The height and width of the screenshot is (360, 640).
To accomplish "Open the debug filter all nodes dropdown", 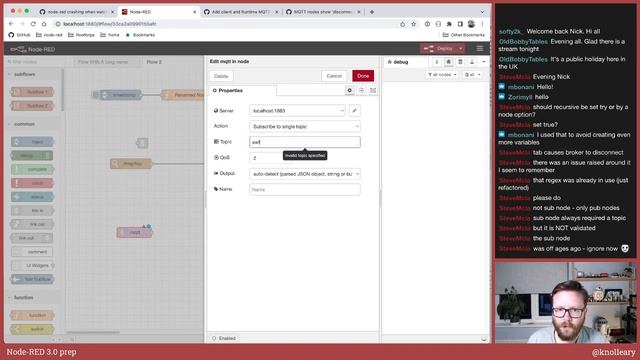I will [442, 75].
